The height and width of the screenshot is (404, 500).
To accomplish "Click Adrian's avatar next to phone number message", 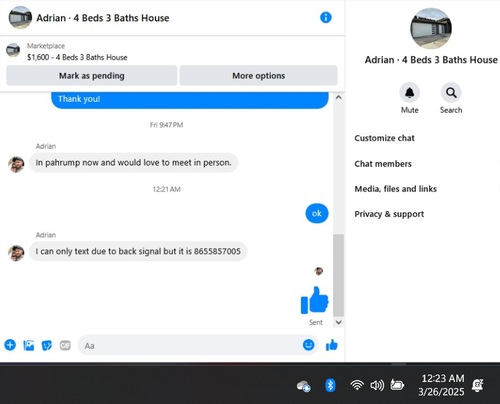I will tap(16, 253).
